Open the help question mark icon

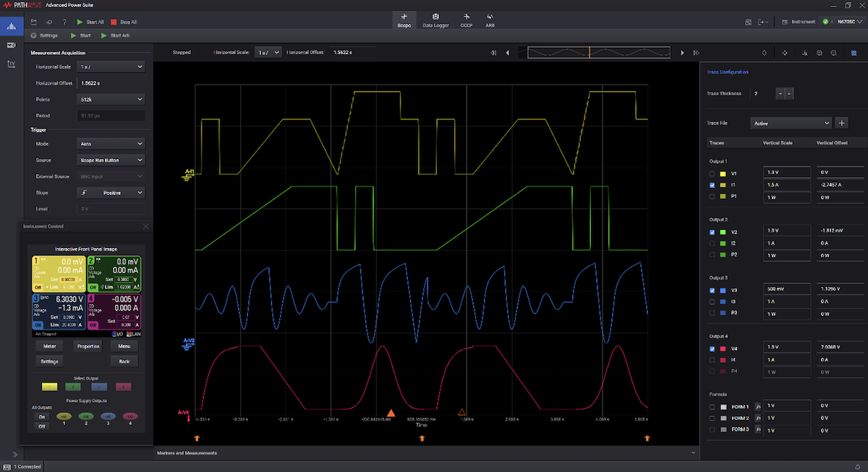pos(64,22)
